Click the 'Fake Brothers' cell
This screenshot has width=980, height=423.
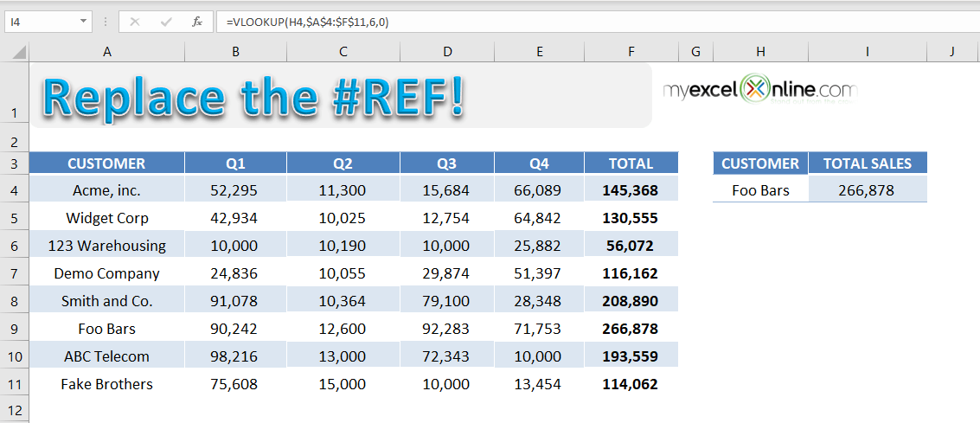point(107,383)
